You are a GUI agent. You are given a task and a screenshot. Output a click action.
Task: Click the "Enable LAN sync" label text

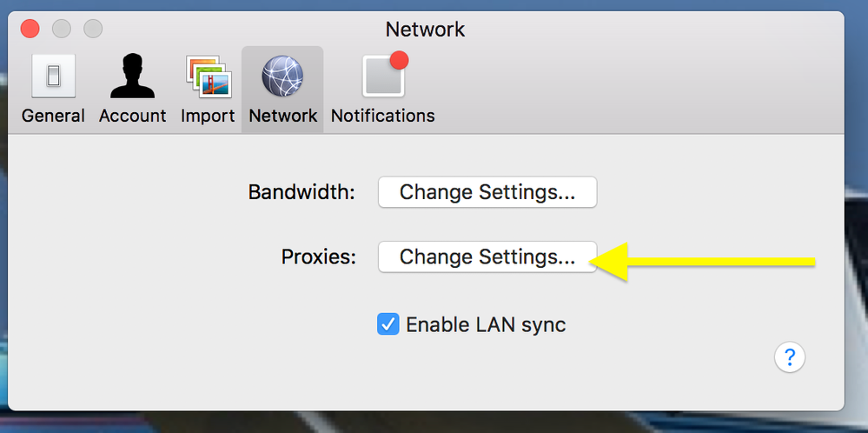click(x=486, y=325)
